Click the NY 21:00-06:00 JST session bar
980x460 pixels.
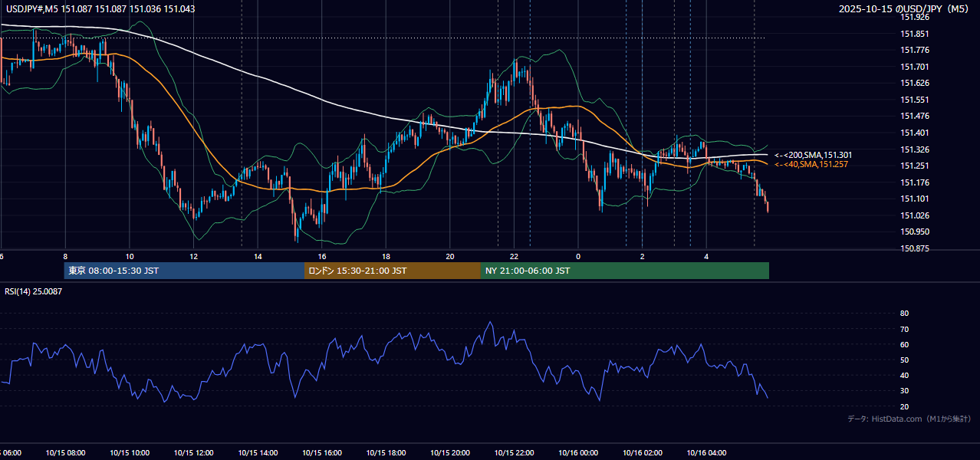625,271
